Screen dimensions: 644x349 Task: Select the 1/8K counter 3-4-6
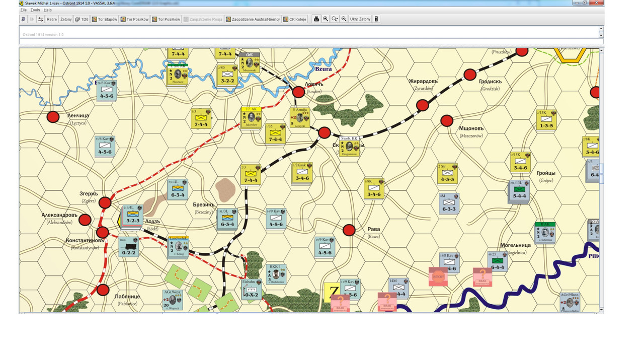(x=374, y=188)
